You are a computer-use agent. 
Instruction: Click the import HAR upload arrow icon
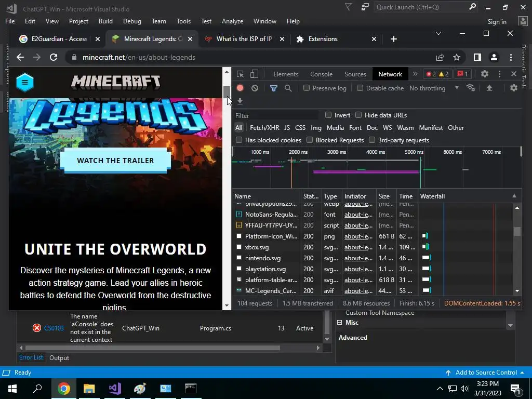(x=489, y=88)
